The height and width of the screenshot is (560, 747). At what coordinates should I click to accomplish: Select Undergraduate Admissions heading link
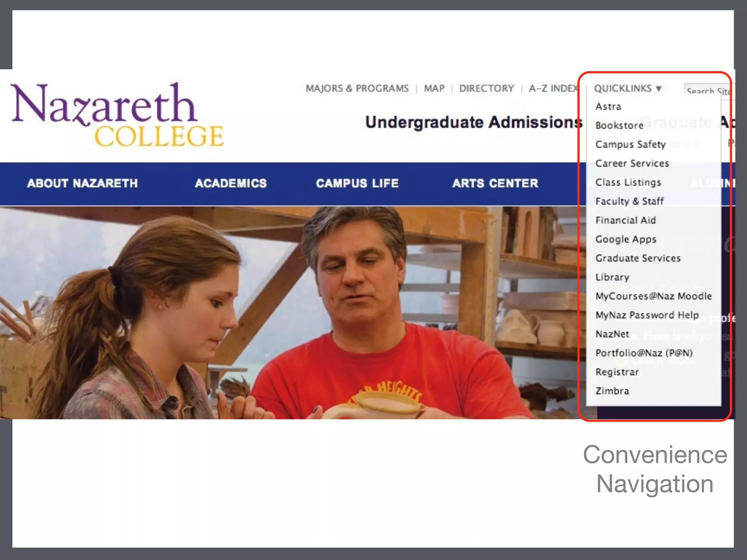tap(473, 122)
